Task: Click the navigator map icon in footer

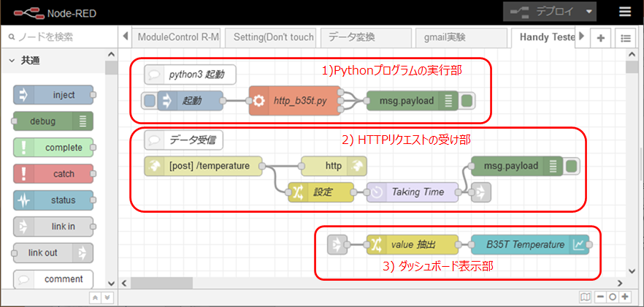Action: point(584,297)
